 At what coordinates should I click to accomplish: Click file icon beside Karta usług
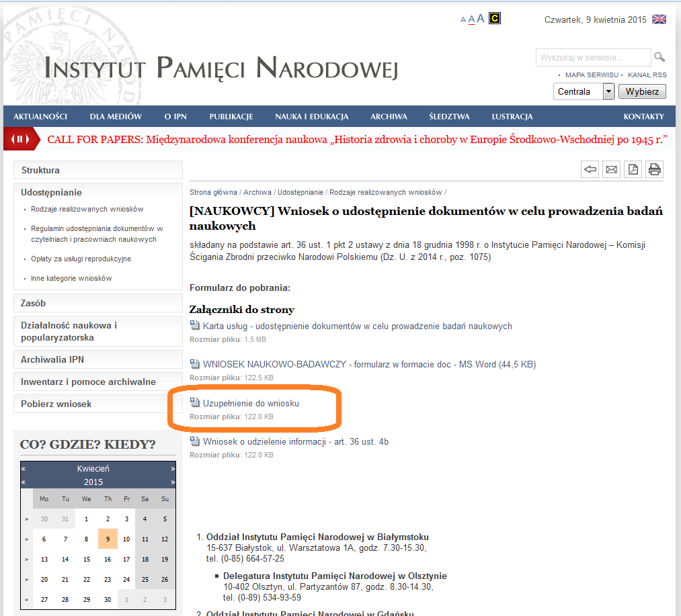pyautogui.click(x=194, y=325)
